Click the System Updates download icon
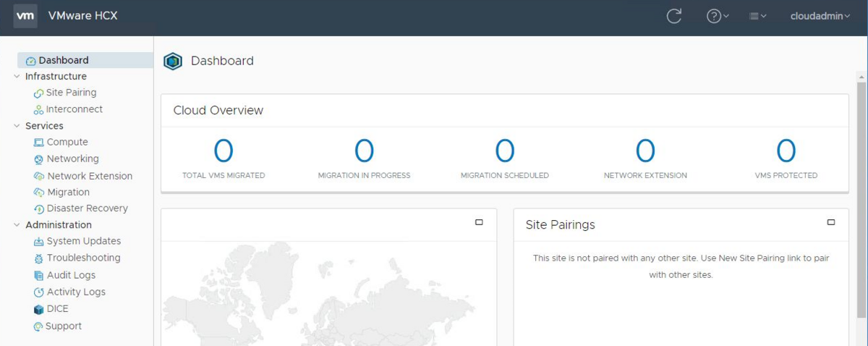 pos(39,242)
